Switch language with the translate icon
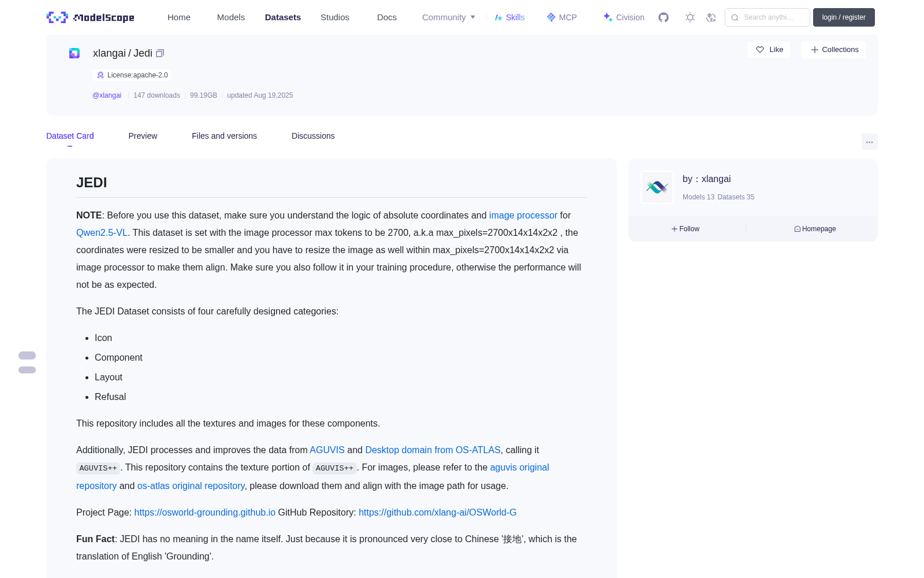This screenshot has width=924, height=578. 711,17
